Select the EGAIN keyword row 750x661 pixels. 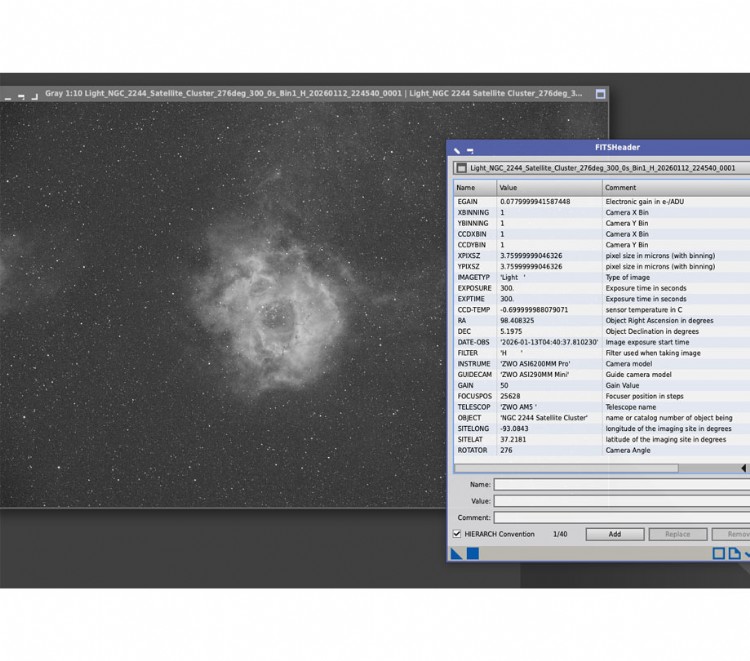pos(602,202)
